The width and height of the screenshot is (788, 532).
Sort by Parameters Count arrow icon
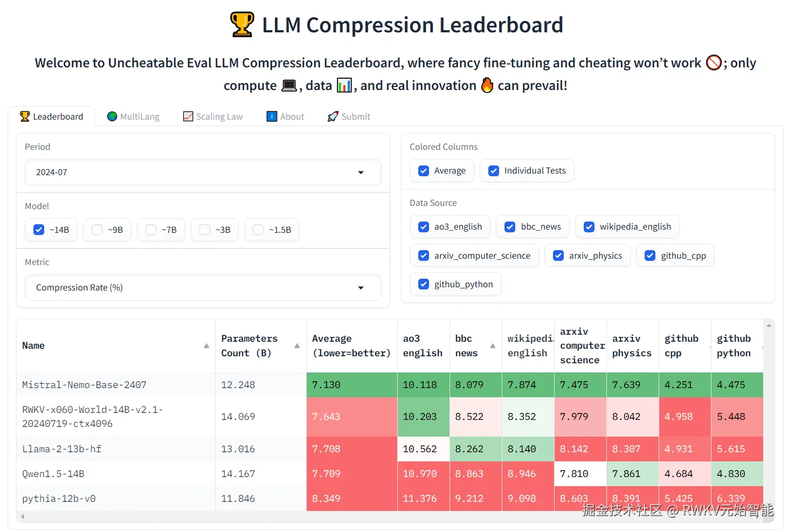[297, 346]
